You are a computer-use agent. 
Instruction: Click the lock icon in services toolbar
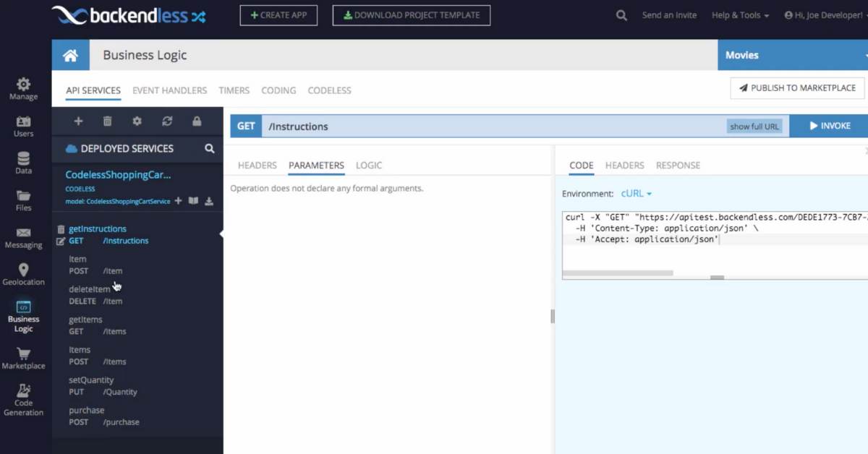pyautogui.click(x=197, y=121)
